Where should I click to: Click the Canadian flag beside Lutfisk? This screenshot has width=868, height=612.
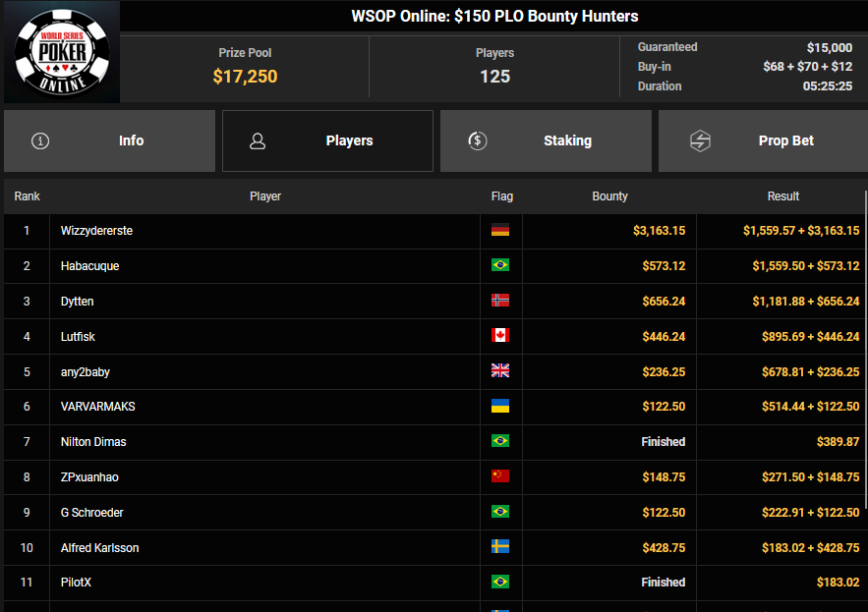500,337
